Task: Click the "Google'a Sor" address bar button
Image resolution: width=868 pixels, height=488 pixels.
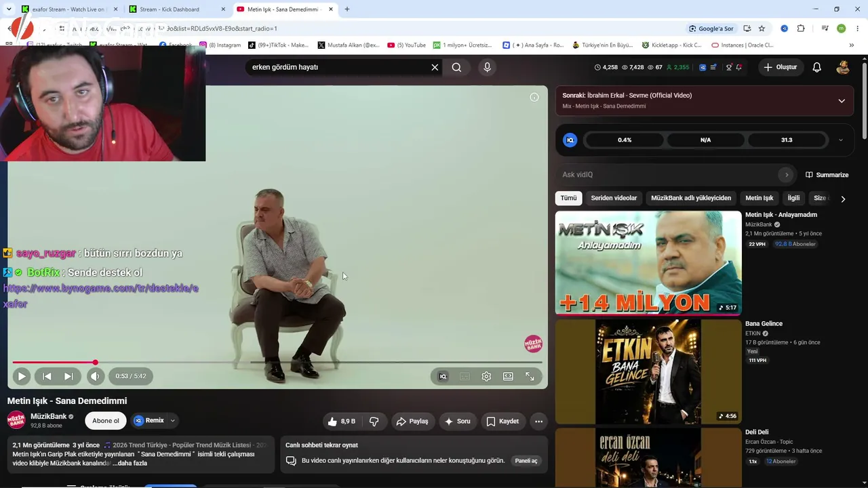Action: [711, 28]
